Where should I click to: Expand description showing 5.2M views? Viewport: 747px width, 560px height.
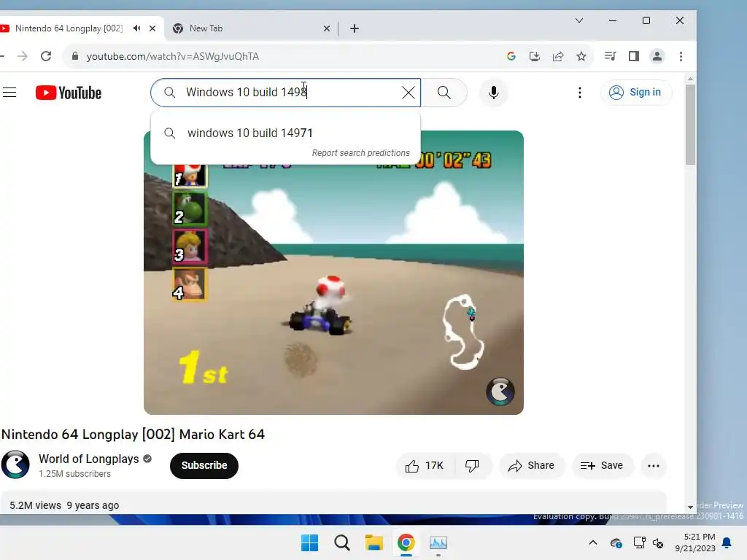[333, 504]
